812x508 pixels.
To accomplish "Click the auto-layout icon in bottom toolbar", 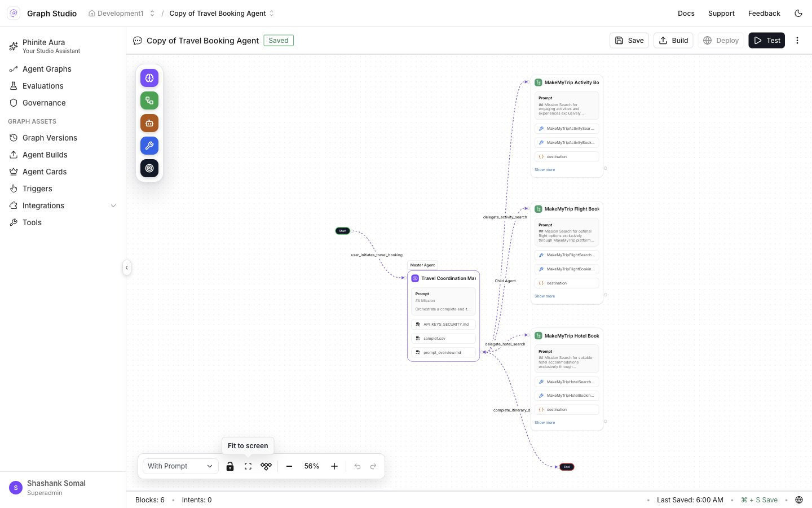I will (266, 466).
